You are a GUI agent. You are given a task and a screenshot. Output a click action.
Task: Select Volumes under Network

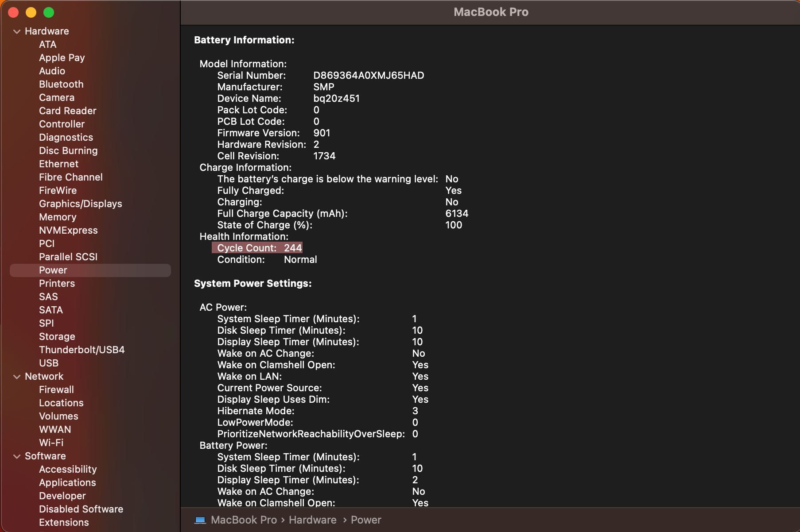(58, 416)
